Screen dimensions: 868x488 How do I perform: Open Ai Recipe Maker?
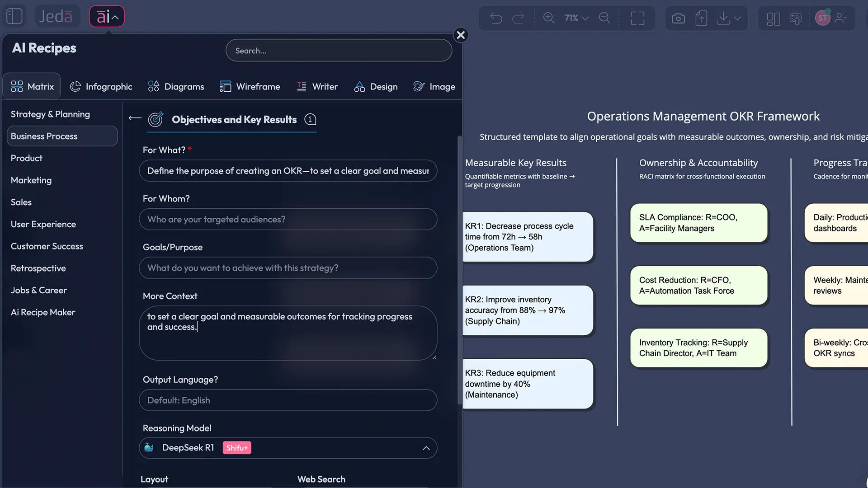point(42,312)
